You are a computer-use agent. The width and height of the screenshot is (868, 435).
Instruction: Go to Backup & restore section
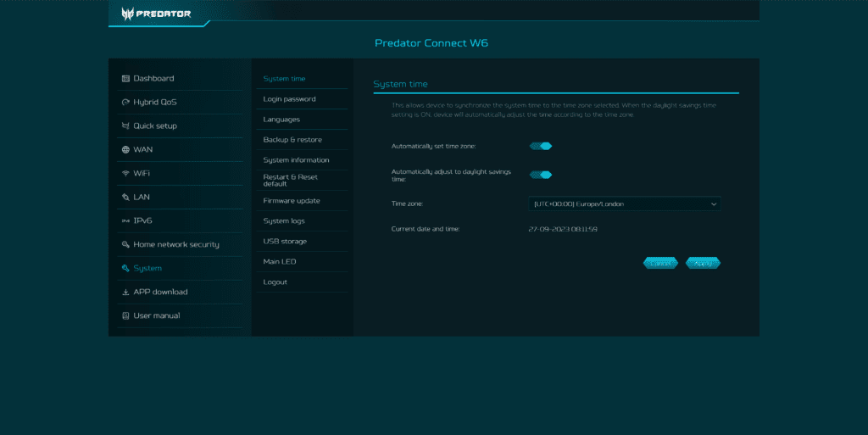(x=292, y=140)
